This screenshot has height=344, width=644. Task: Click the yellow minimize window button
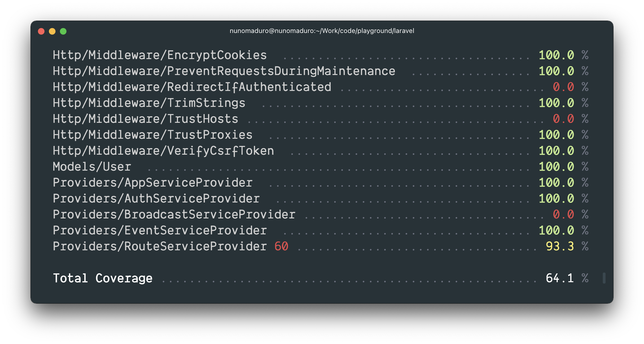click(x=52, y=31)
